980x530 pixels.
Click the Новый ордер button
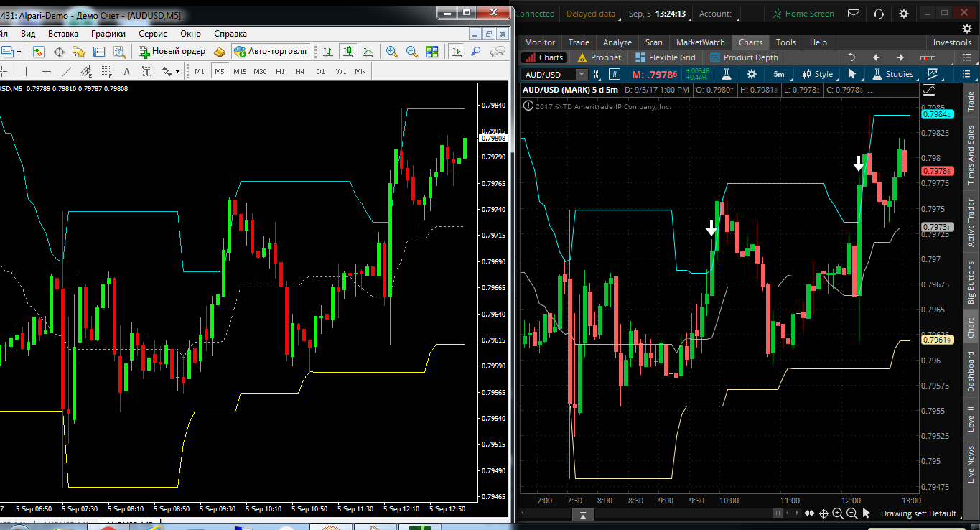click(172, 52)
